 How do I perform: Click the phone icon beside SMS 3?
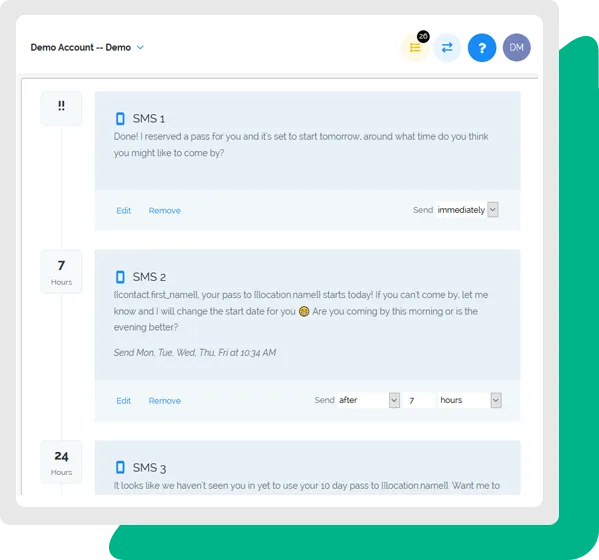(x=120, y=467)
